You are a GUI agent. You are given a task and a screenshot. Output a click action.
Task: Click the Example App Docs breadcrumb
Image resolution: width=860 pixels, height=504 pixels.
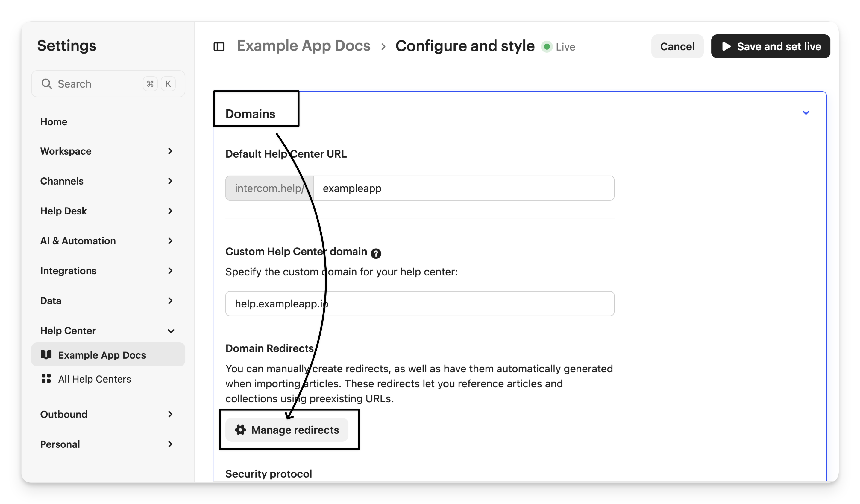304,46
